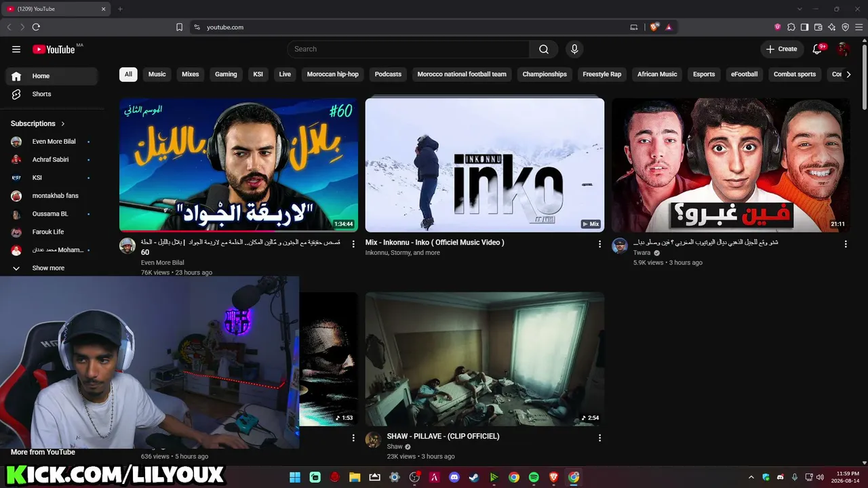This screenshot has width=868, height=488.
Task: Expand Subscriptions section chevron
Action: (x=63, y=124)
